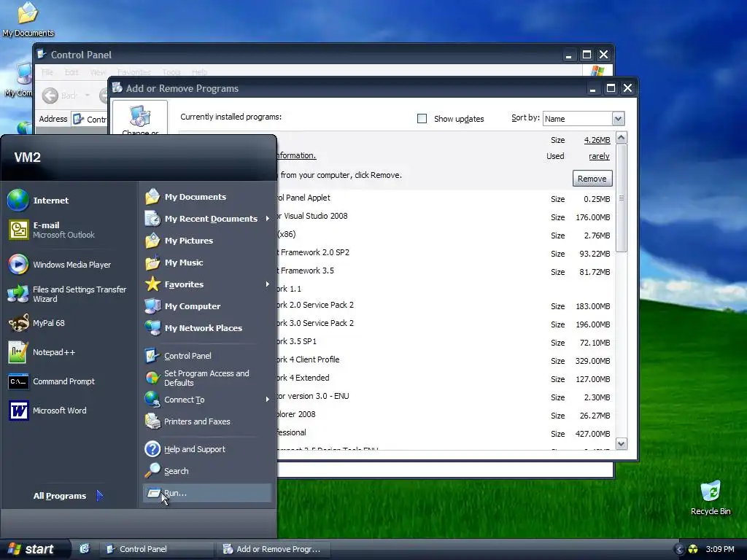Open Command Prompt

coord(52,381)
